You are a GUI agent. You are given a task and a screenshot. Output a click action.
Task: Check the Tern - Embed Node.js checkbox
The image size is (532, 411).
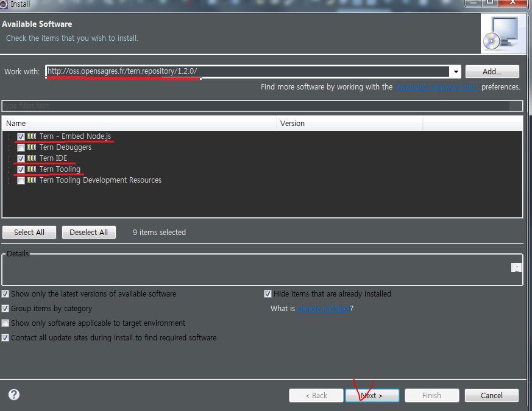21,136
